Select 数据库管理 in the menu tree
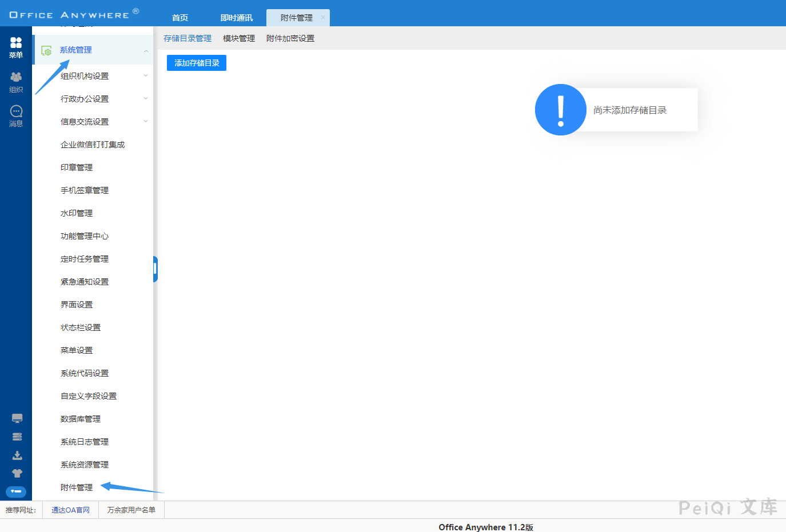 tap(81, 419)
